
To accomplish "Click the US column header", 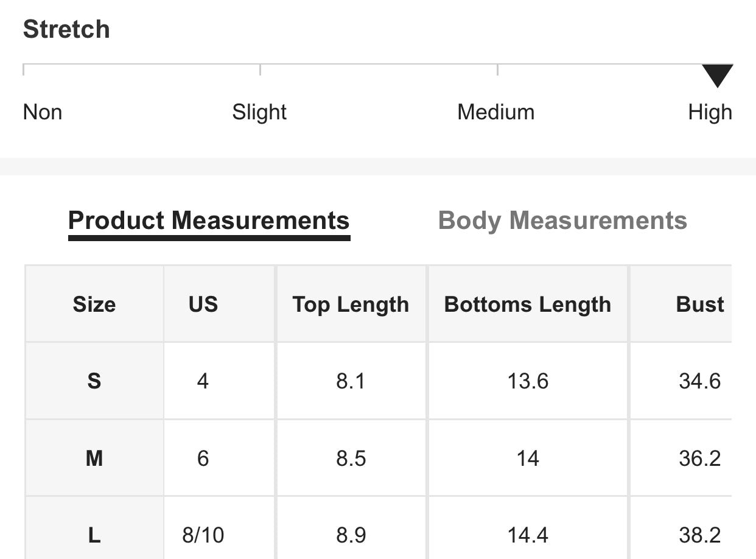I will point(201,304).
